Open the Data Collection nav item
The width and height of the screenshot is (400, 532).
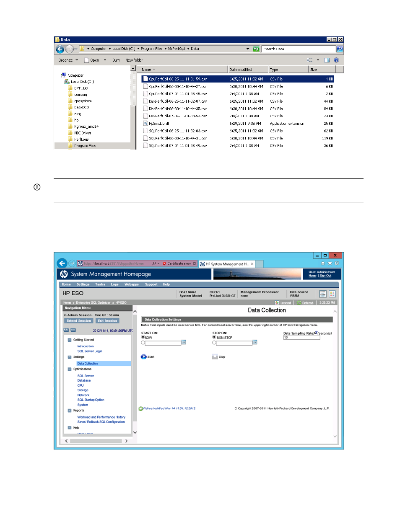(x=87, y=364)
